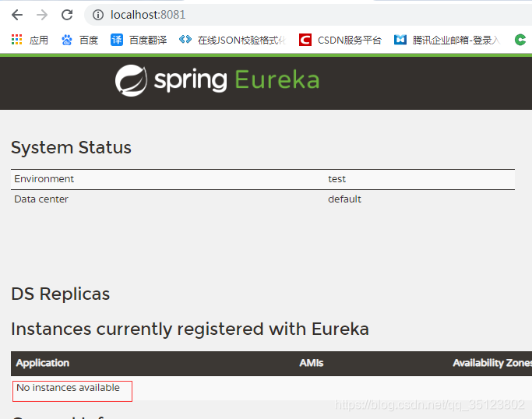The height and width of the screenshot is (419, 532).
Task: Click the spring Eureka title text
Action: tap(237, 80)
